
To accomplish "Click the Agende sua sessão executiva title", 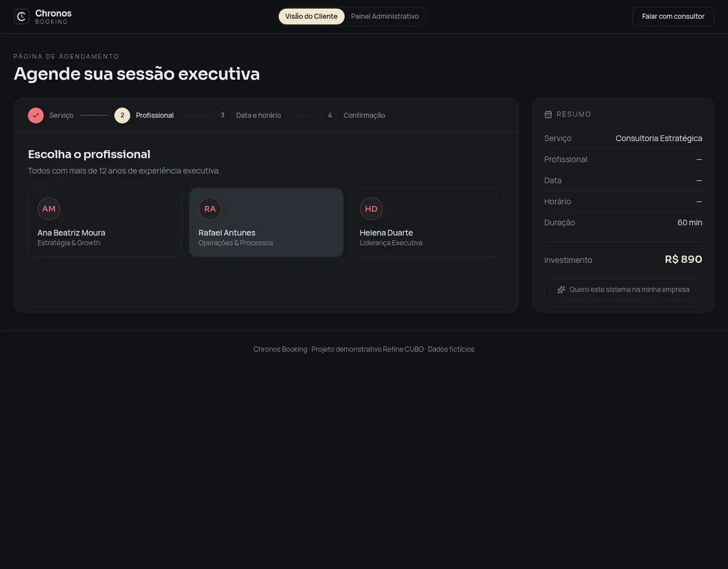I will 136,74.
